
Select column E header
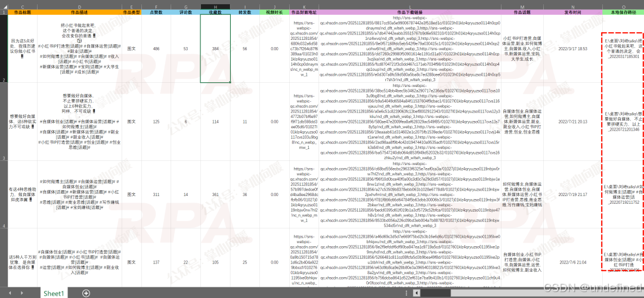[x=131, y=7]
